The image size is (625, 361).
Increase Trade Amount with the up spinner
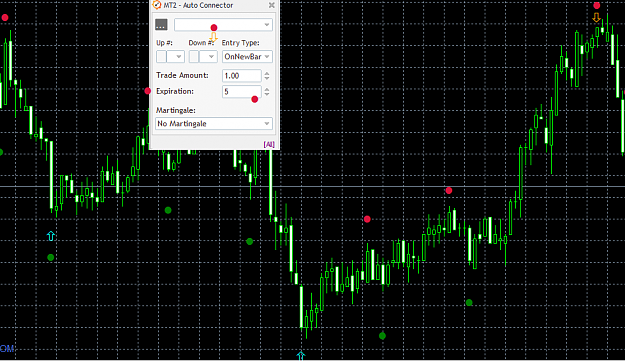click(x=267, y=73)
